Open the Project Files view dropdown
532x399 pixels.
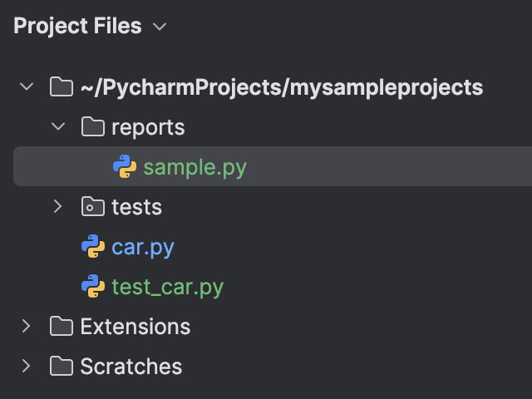click(x=160, y=27)
